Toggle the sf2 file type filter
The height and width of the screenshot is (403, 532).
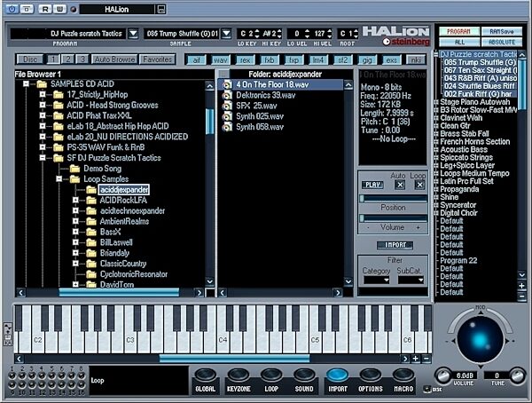(342, 59)
